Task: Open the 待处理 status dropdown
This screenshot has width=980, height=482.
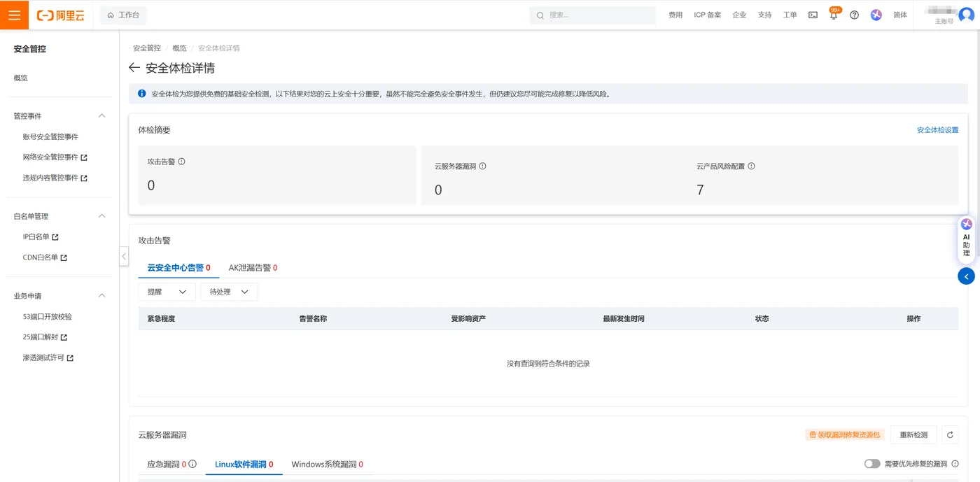Action: (229, 292)
